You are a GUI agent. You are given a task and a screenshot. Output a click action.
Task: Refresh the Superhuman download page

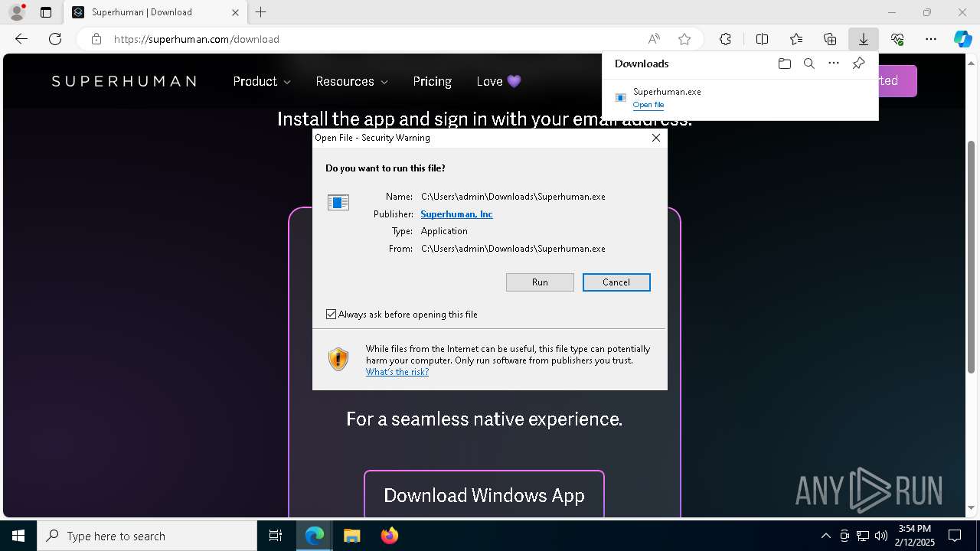pos(55,39)
